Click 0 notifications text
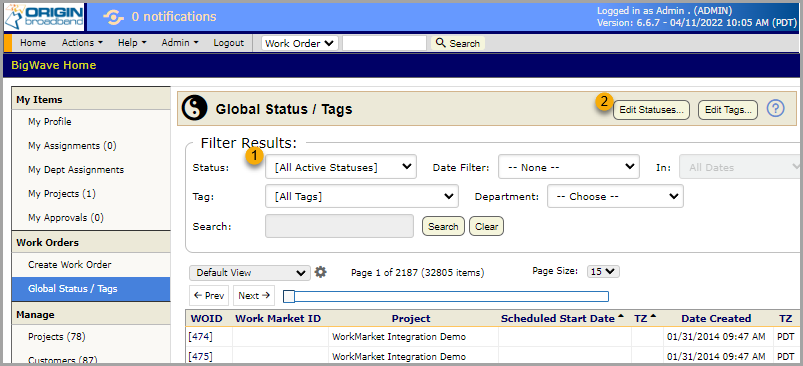The image size is (803, 366). pyautogui.click(x=174, y=17)
